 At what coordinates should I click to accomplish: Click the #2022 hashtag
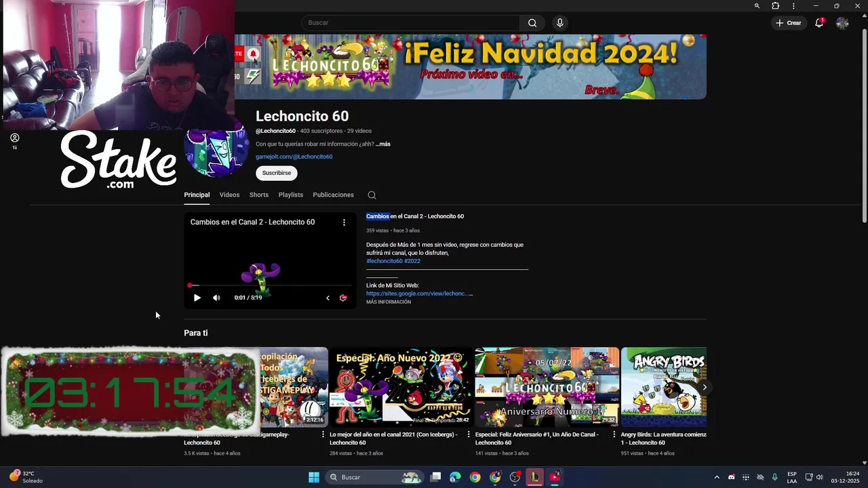[x=412, y=261]
